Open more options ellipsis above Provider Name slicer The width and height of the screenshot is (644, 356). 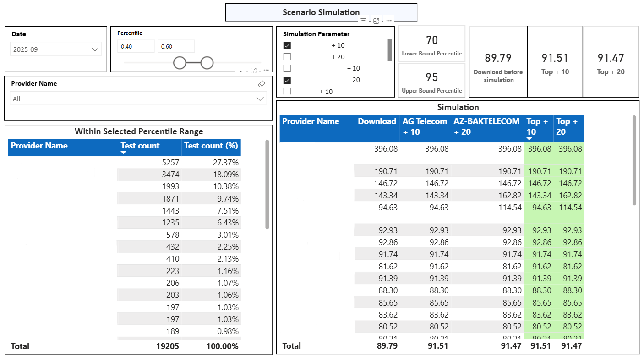point(266,70)
